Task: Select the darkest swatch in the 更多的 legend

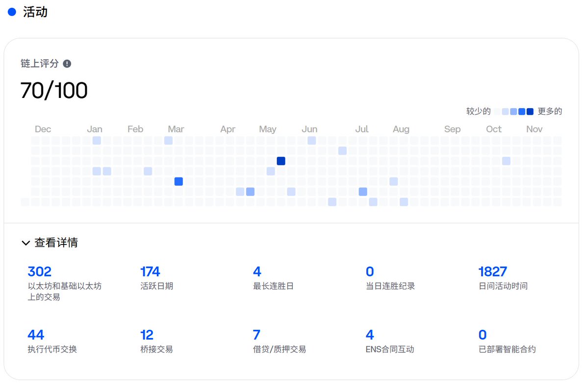Action: tap(530, 111)
